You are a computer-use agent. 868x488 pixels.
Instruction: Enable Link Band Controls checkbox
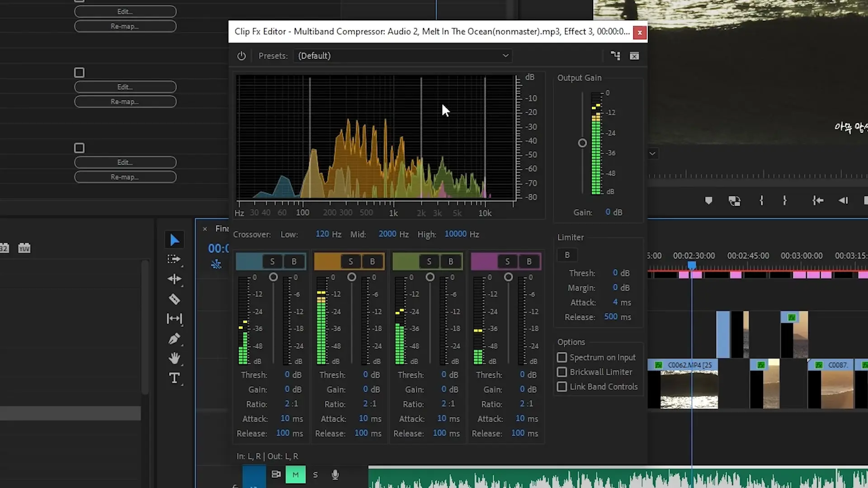point(561,387)
